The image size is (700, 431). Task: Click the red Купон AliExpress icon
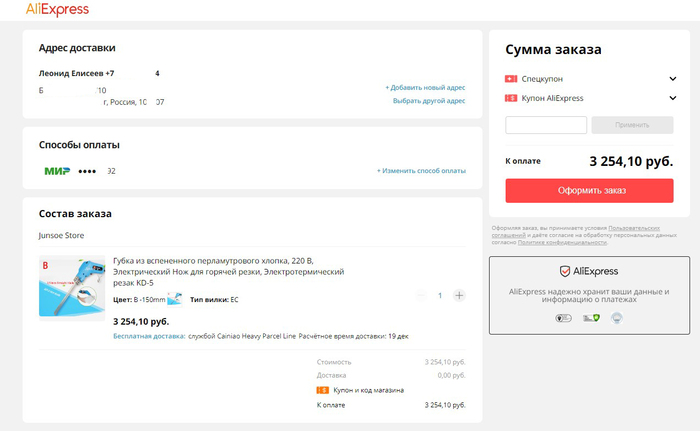point(511,98)
